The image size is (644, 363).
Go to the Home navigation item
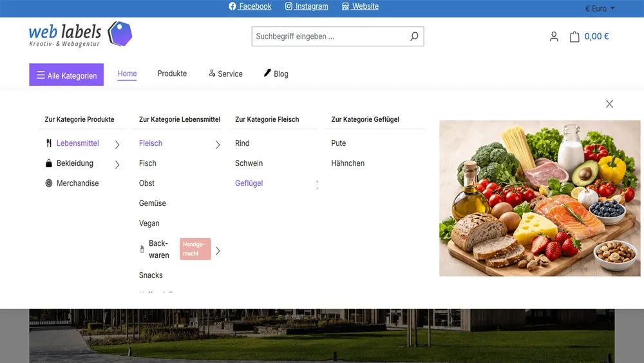[x=127, y=74]
